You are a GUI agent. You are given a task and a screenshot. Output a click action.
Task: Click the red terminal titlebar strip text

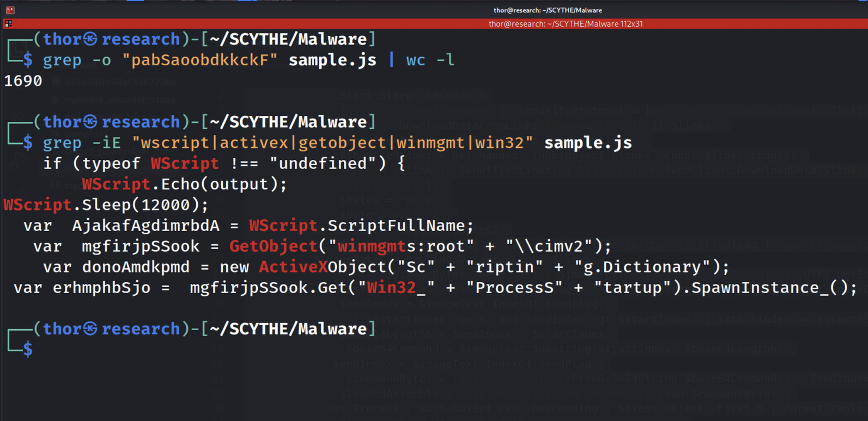pyautogui.click(x=565, y=24)
